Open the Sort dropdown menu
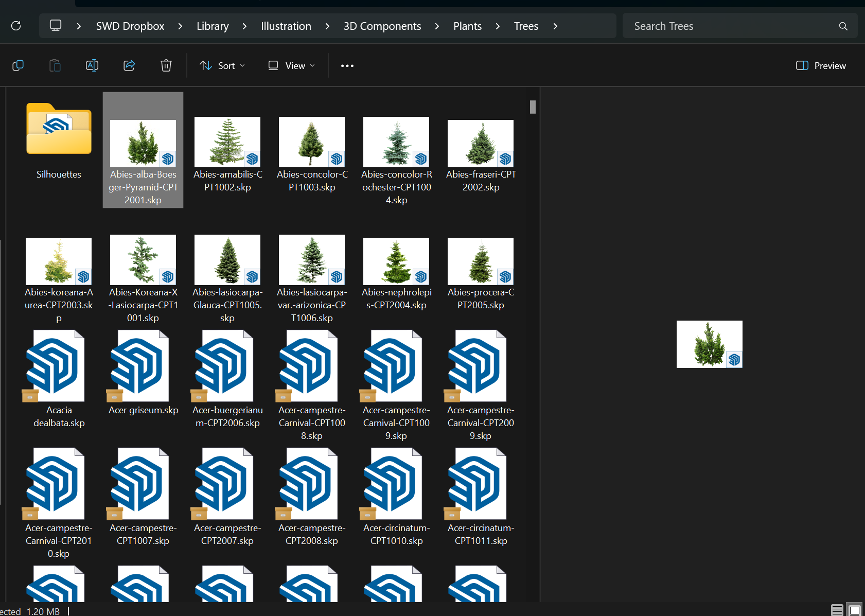The width and height of the screenshot is (865, 616). tap(222, 65)
